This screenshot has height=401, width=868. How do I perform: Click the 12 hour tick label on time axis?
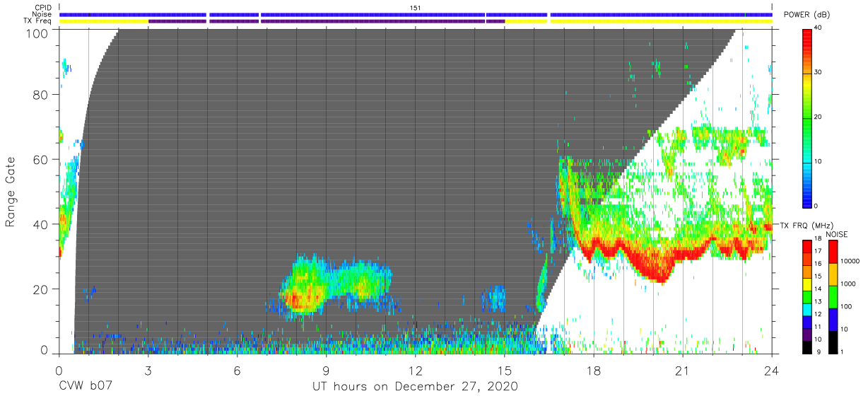tap(416, 371)
